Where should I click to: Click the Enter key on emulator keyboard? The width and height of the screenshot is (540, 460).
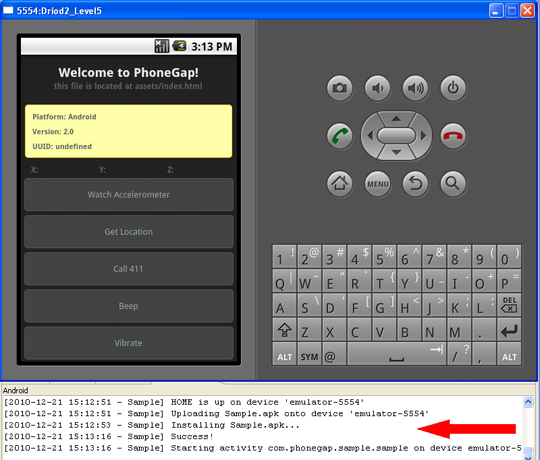click(509, 330)
